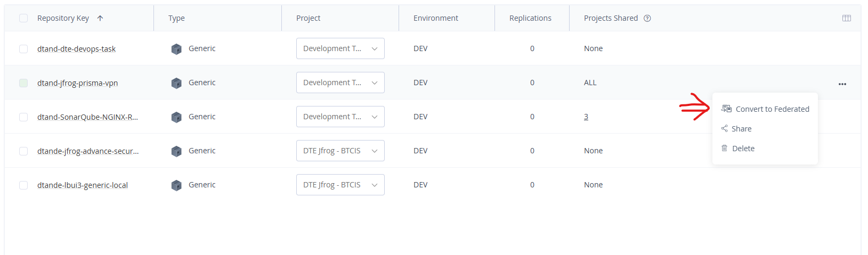
Task: Click Generic package icon for dtand-jfrog-prisma-vpn
Action: pyautogui.click(x=176, y=83)
